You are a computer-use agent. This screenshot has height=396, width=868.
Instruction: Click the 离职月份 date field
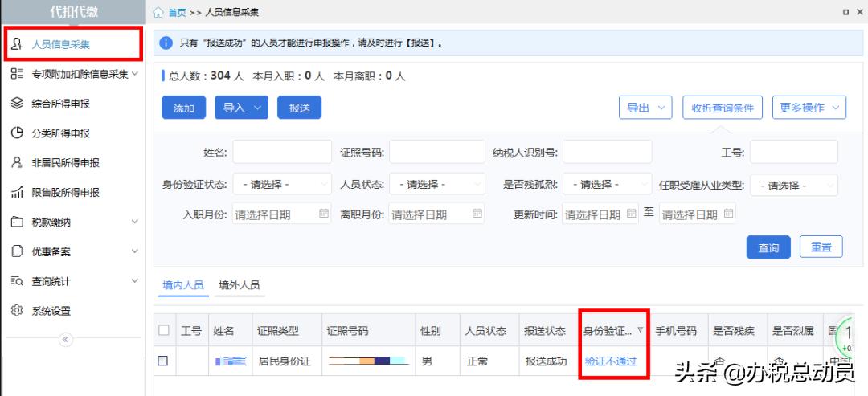pyautogui.click(x=436, y=214)
